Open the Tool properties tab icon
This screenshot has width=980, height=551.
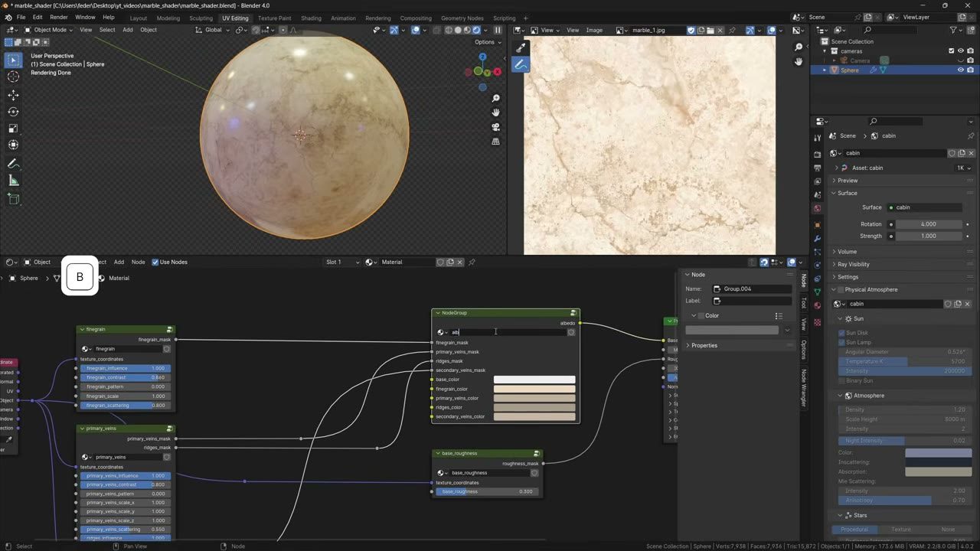818,137
